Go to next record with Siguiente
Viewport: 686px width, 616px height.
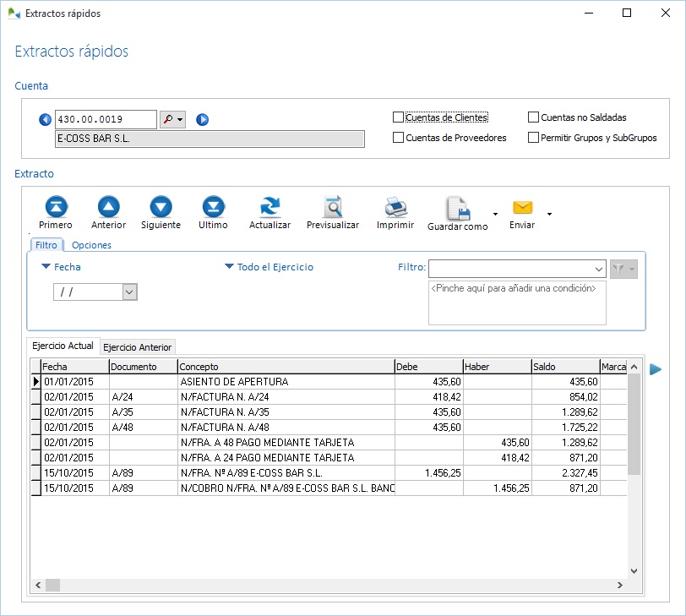[161, 207]
